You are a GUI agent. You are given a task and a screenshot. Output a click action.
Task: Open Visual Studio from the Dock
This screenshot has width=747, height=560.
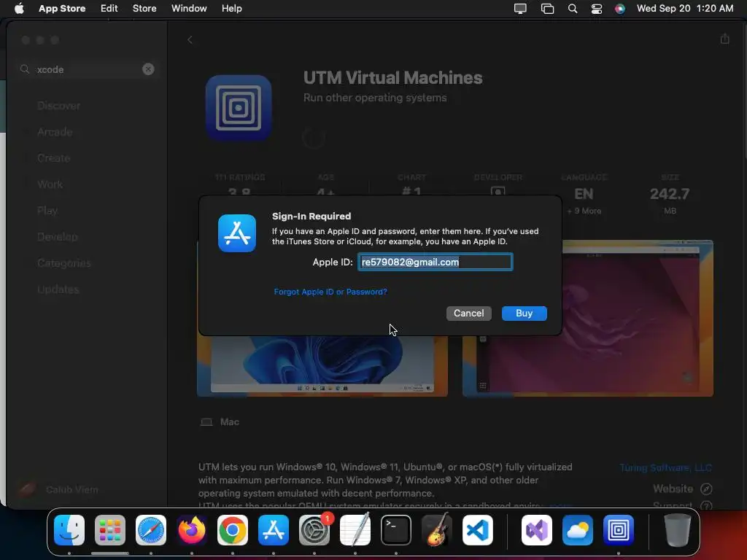(537, 530)
